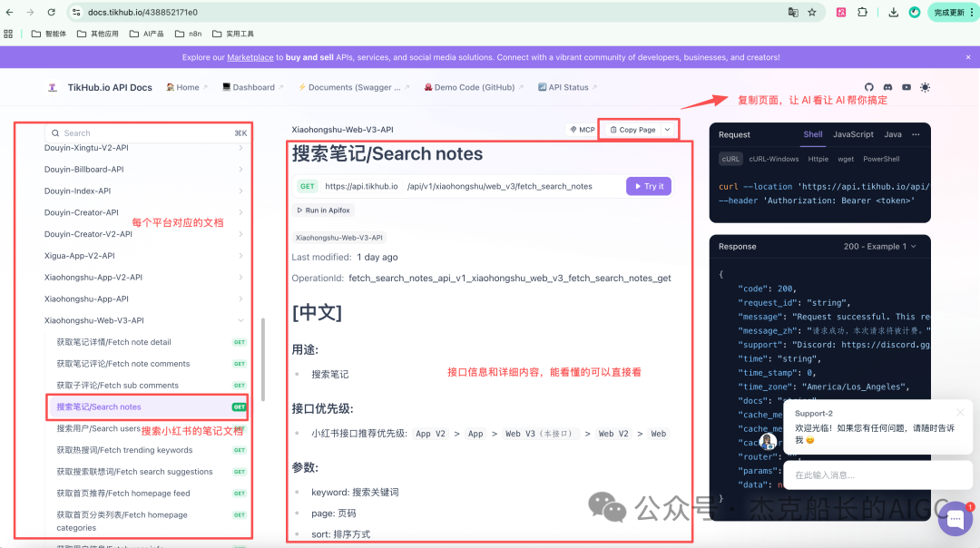Switch to the Java request tab
The width and height of the screenshot is (980, 548).
pyautogui.click(x=893, y=134)
